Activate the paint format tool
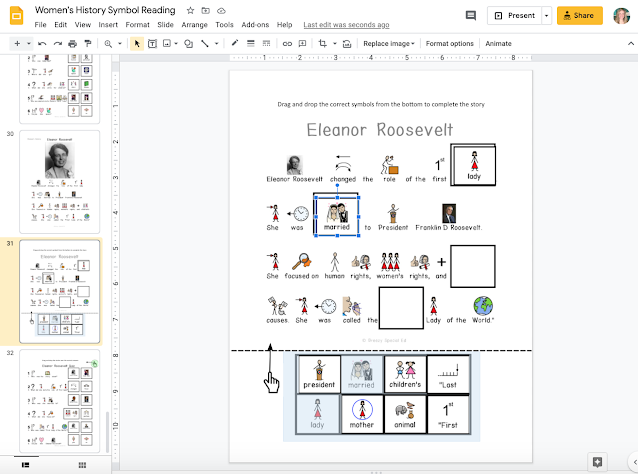 (x=87, y=44)
